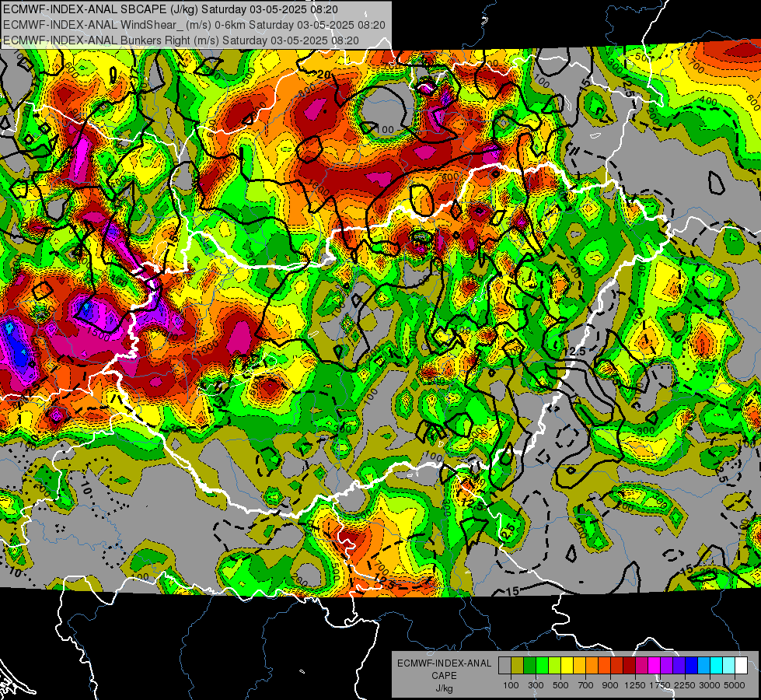
Task: Click the 500 tick label under legend
Action: (560, 685)
